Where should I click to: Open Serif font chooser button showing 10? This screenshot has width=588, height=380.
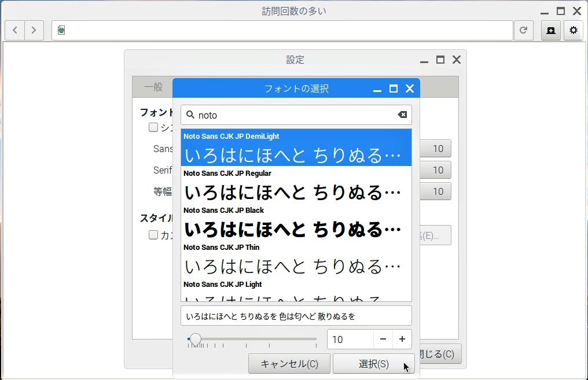pyautogui.click(x=435, y=170)
